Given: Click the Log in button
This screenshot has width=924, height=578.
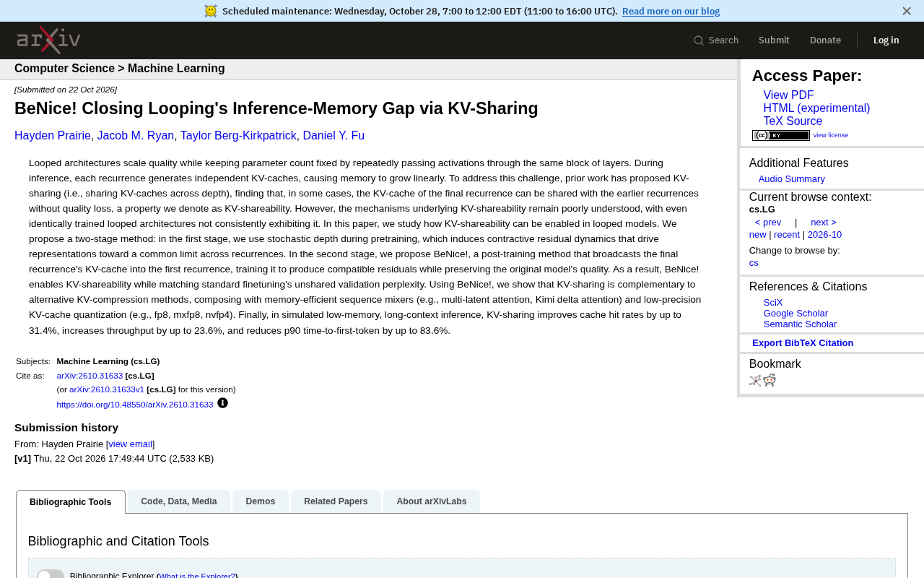Looking at the screenshot, I should [886, 40].
